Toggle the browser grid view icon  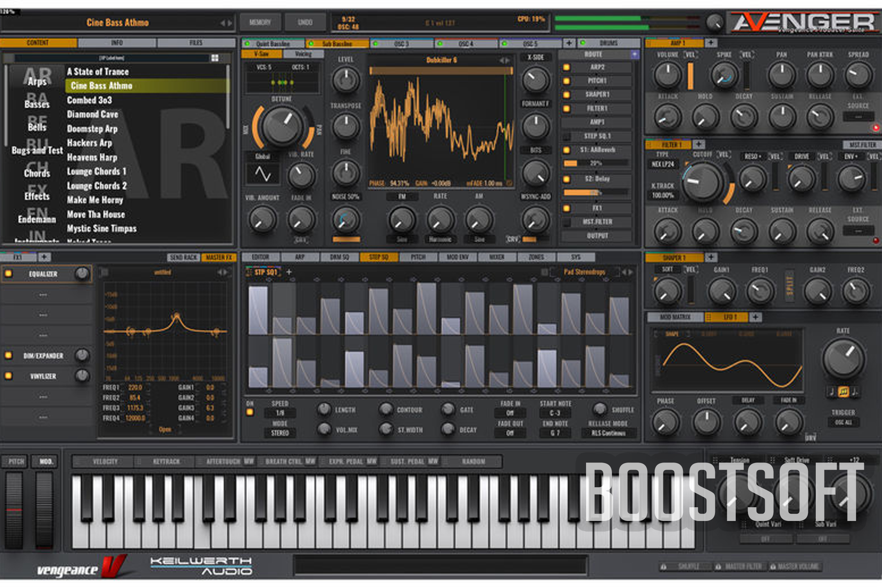pos(215,58)
